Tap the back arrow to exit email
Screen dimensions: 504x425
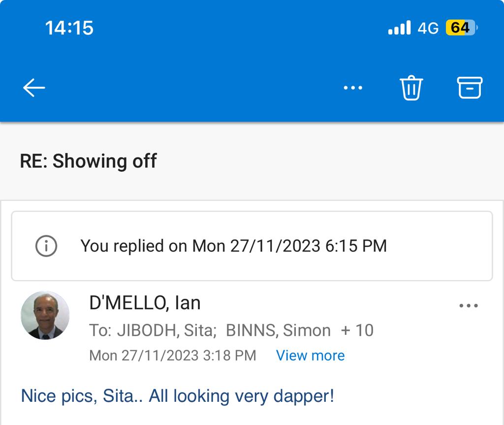pyautogui.click(x=34, y=88)
